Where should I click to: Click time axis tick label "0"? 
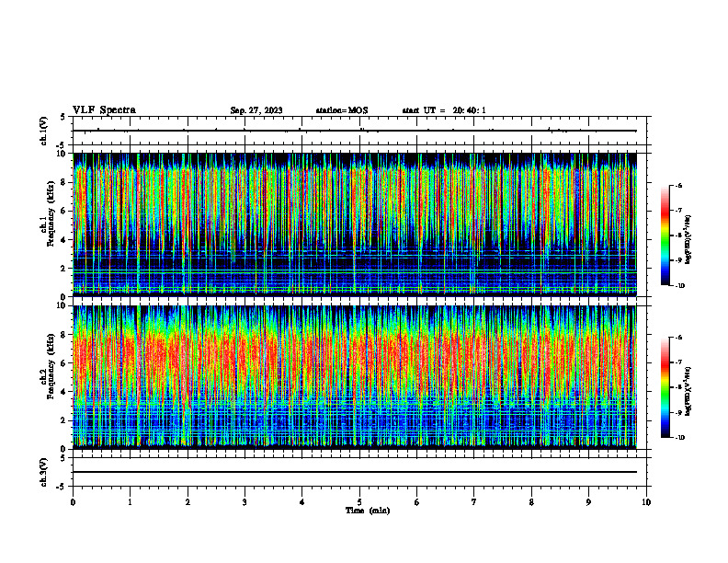tap(73, 502)
